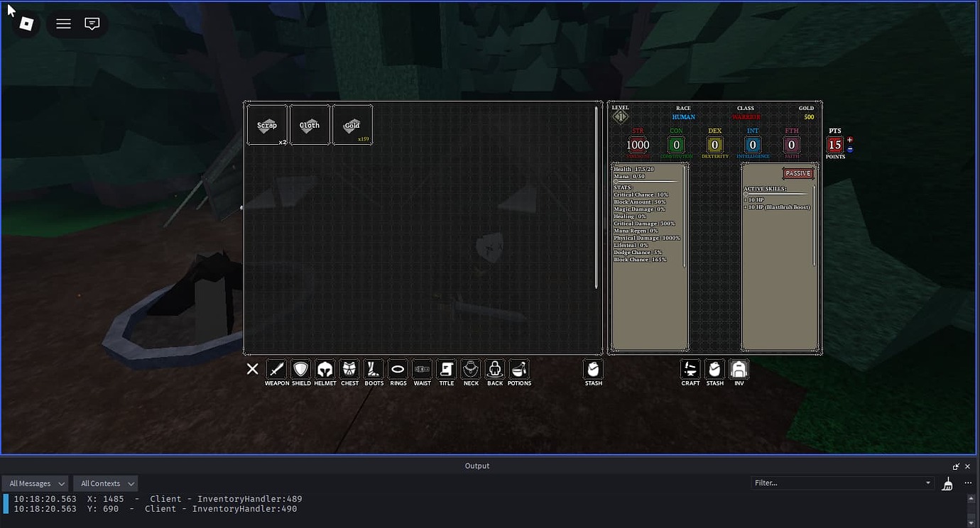The height and width of the screenshot is (528, 980).
Task: Click the INT intelligence stat box
Action: pyautogui.click(x=753, y=145)
